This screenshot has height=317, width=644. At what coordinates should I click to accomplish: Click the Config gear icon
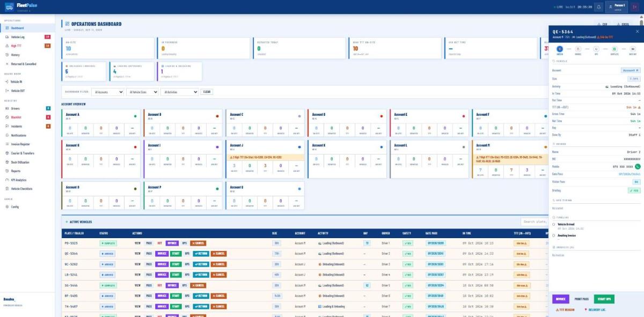(7, 207)
